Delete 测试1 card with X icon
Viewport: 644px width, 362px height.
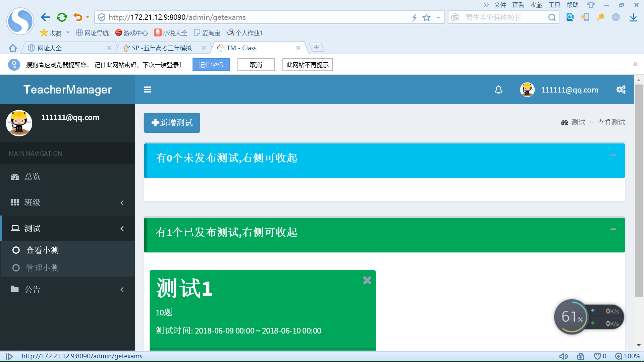point(367,280)
